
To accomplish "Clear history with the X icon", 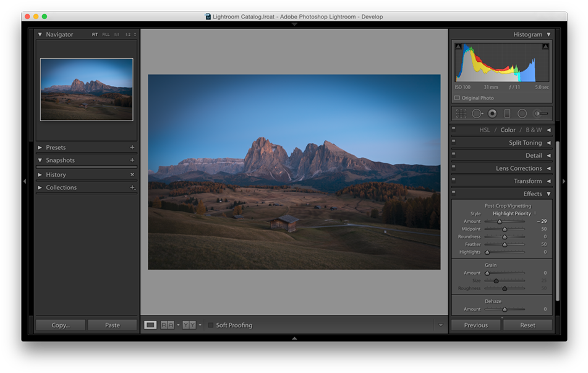I will tap(132, 174).
